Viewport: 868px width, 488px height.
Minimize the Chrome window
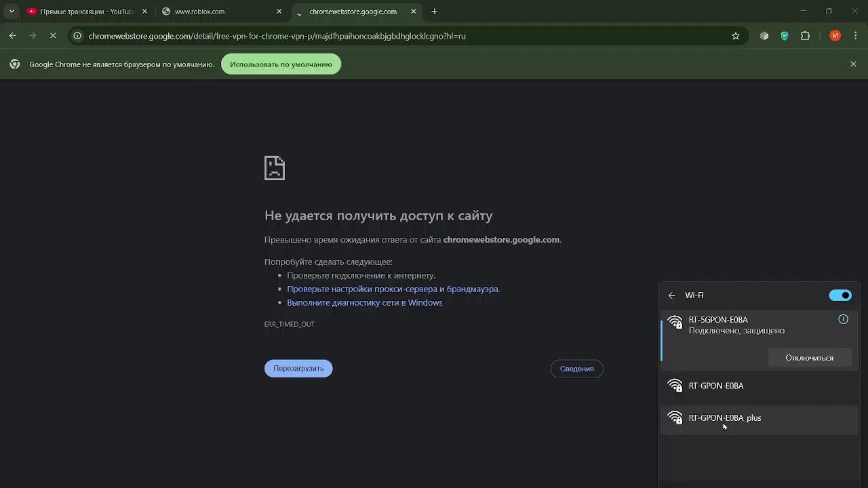click(x=804, y=12)
